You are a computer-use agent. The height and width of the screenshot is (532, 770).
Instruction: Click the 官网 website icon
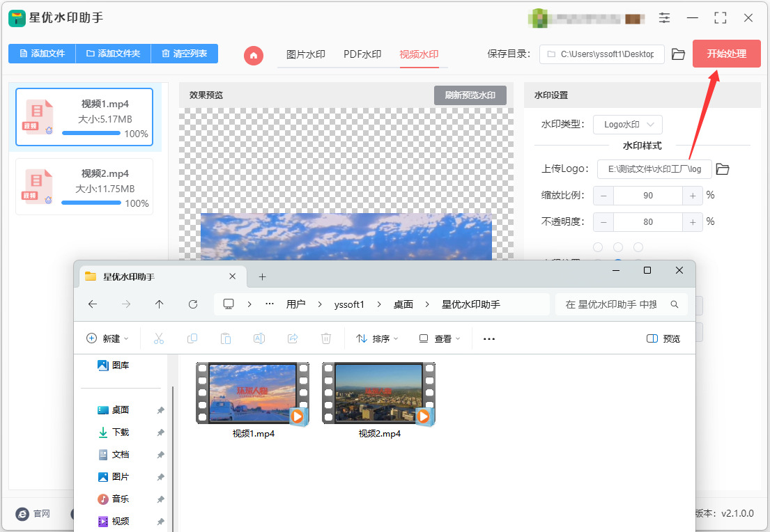coord(22,514)
